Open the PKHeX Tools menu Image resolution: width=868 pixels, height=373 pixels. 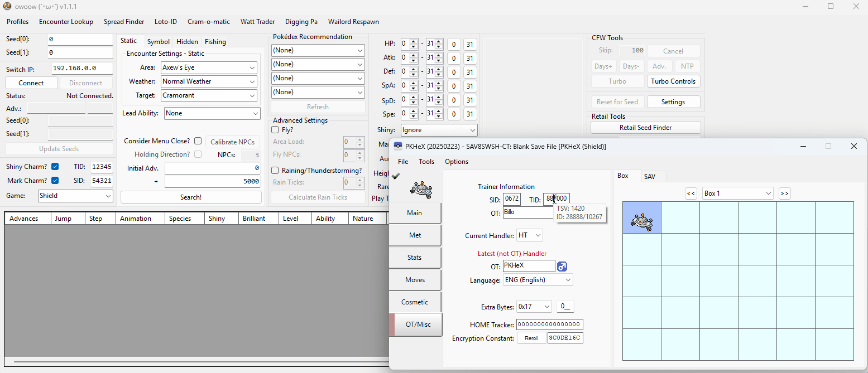pos(426,162)
